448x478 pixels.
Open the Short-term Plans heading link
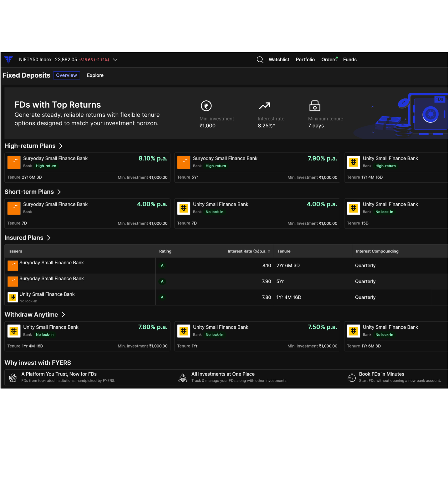pyautogui.click(x=29, y=192)
